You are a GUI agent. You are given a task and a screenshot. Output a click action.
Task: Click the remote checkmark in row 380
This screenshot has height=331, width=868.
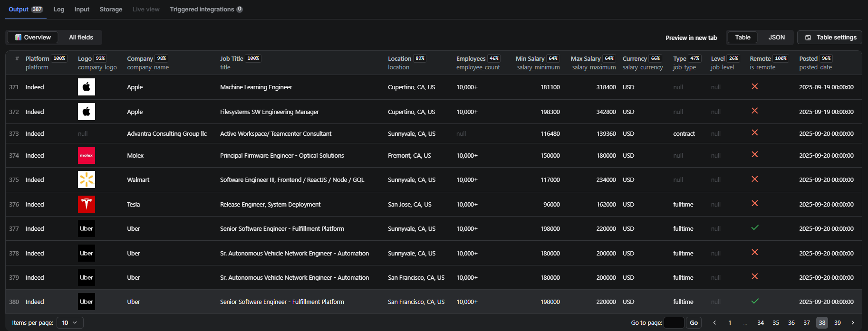click(x=755, y=301)
